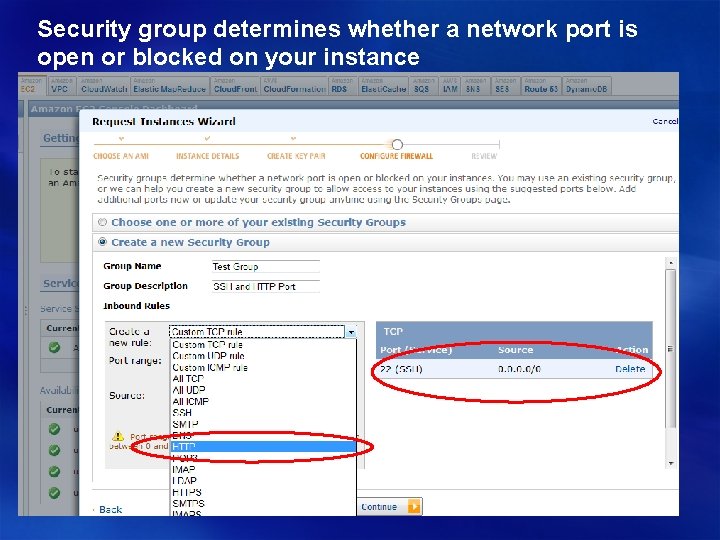The image size is (720, 540).
Task: Open the IAM tab
Action: click(x=450, y=85)
